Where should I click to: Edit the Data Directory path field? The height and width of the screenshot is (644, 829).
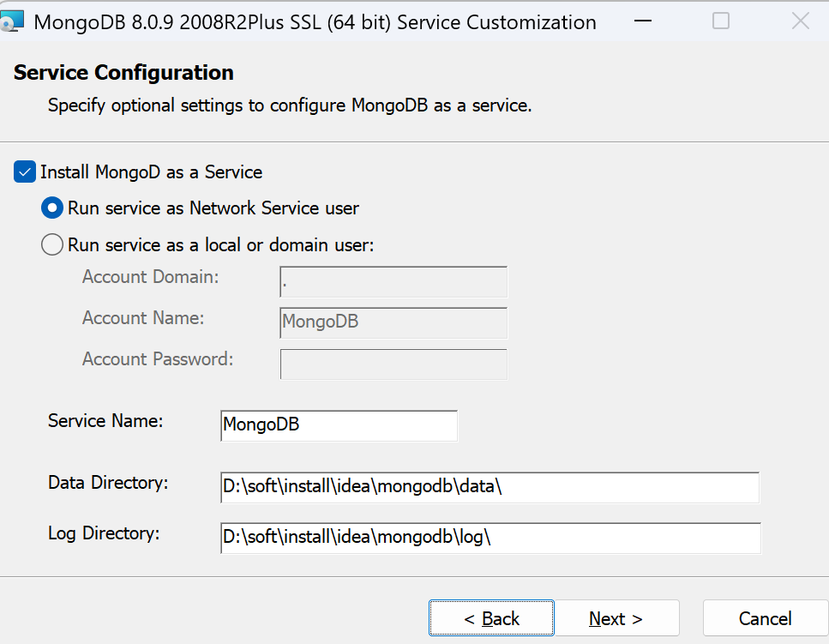point(490,487)
